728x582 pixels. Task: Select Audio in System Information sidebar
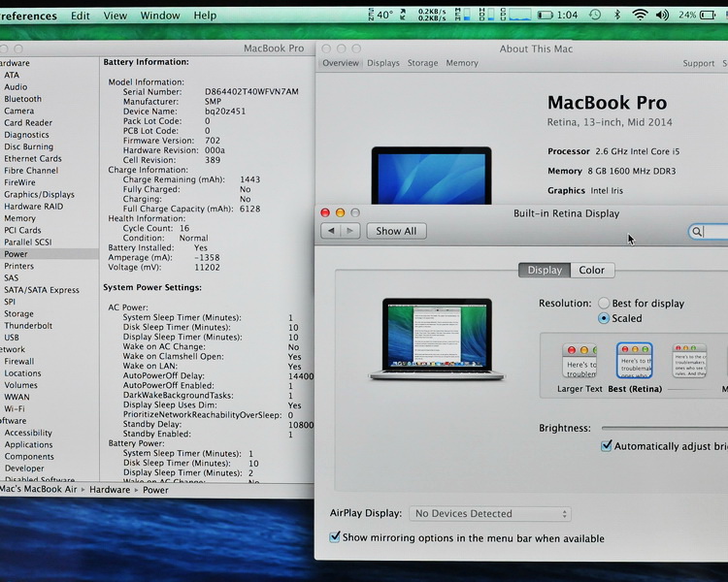pyautogui.click(x=16, y=86)
